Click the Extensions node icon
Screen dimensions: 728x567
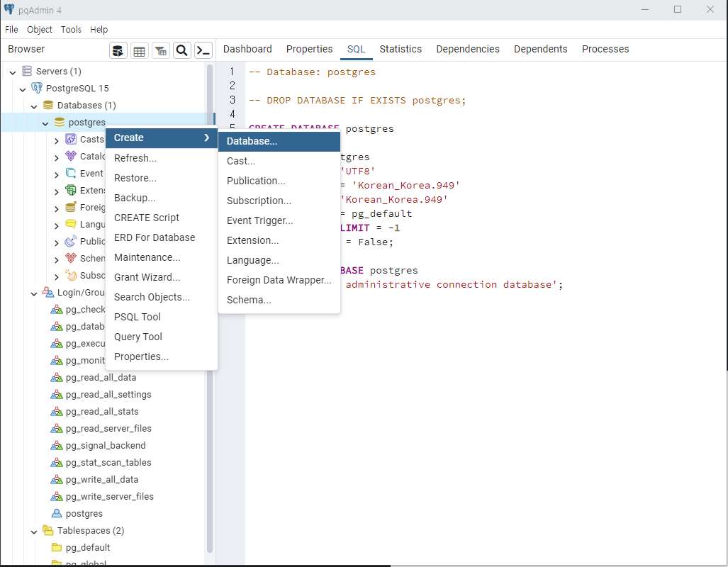(71, 190)
